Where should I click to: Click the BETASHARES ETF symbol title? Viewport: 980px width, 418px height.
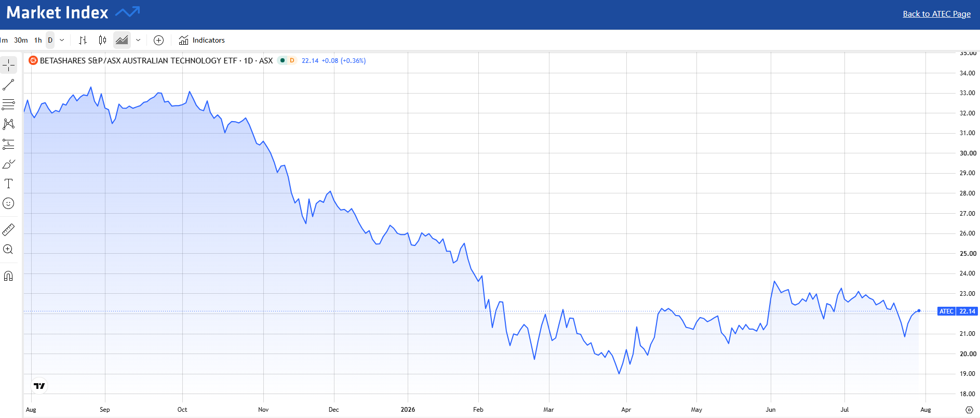pos(156,61)
